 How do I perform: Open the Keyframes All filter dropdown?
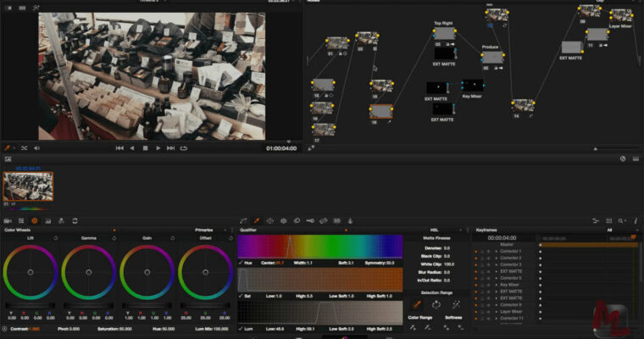pyautogui.click(x=609, y=230)
